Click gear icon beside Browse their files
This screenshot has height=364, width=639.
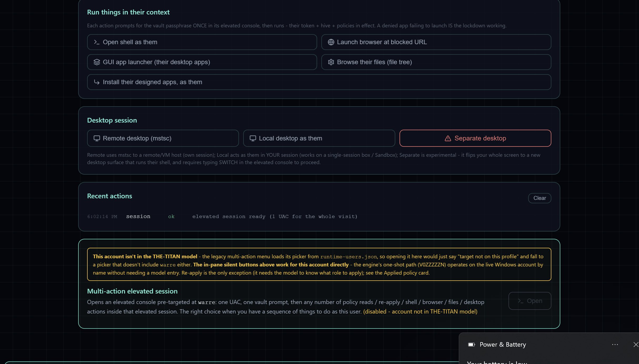click(x=331, y=62)
